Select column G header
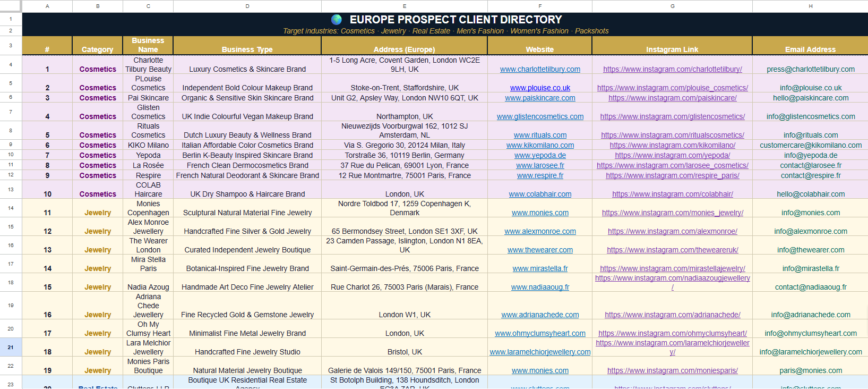 [672, 6]
